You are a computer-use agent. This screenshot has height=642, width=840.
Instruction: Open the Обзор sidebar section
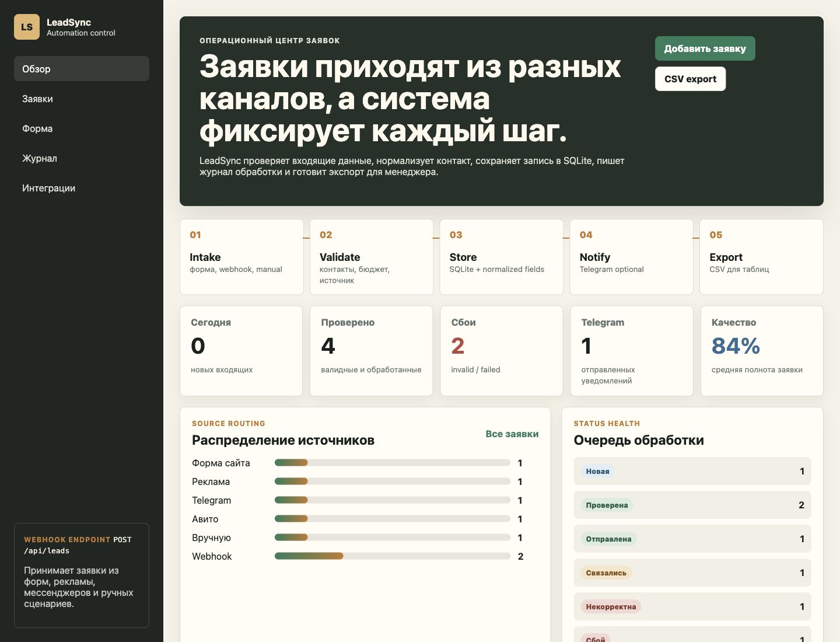[82, 69]
